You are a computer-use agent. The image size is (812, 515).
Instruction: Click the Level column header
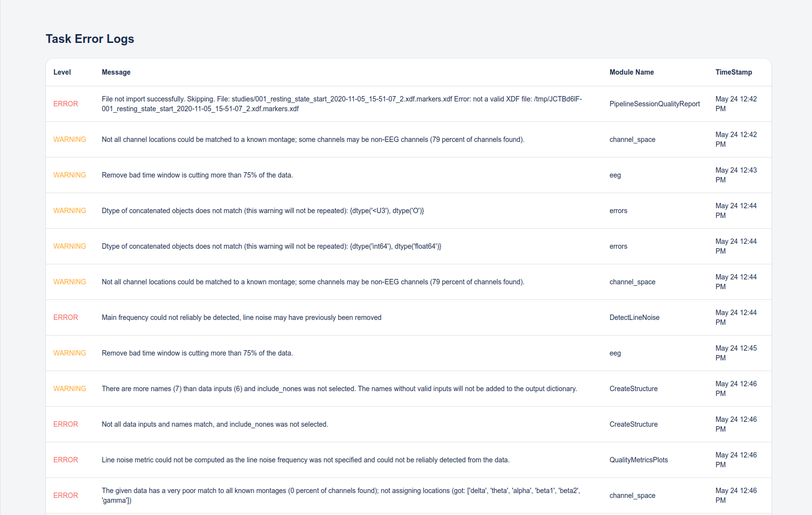click(x=62, y=72)
